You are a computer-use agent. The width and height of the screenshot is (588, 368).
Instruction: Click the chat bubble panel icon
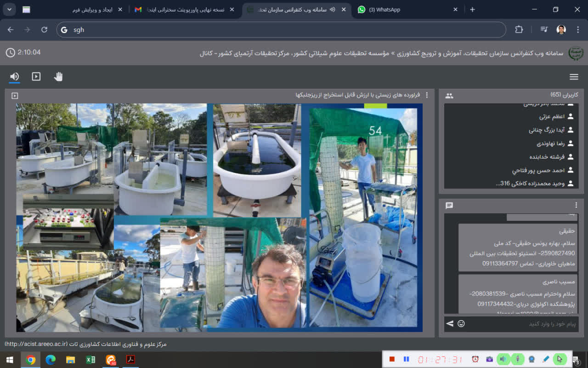pos(449,206)
